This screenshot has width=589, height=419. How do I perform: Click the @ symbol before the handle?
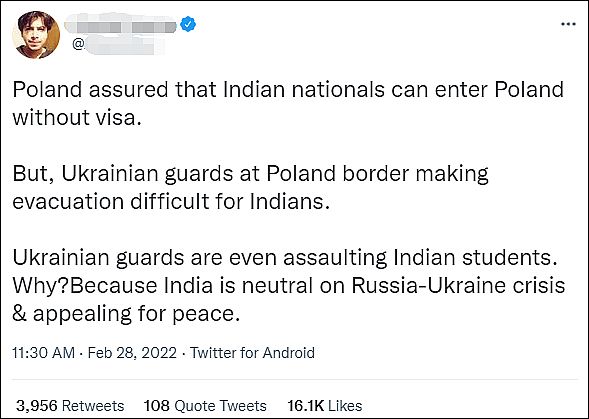coord(78,44)
